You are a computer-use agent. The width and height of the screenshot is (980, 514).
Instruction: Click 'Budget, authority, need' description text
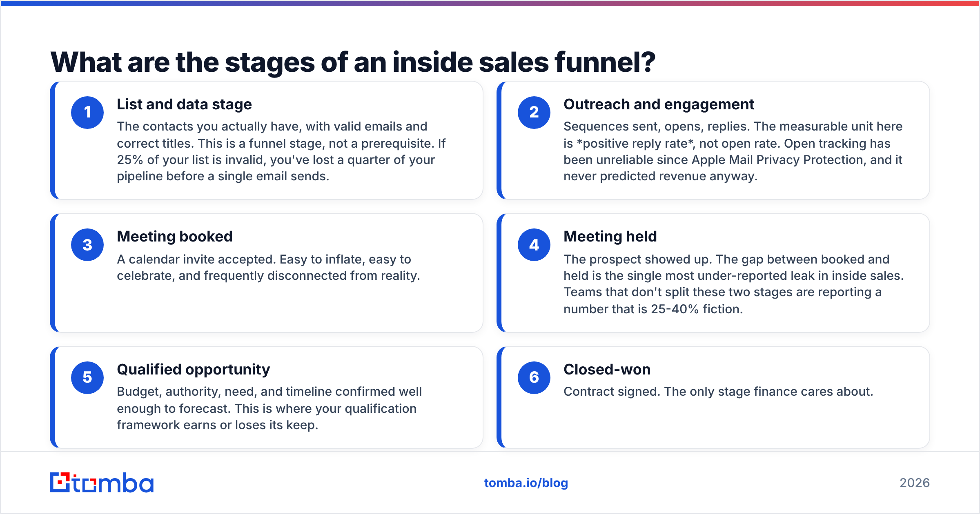pos(269,408)
